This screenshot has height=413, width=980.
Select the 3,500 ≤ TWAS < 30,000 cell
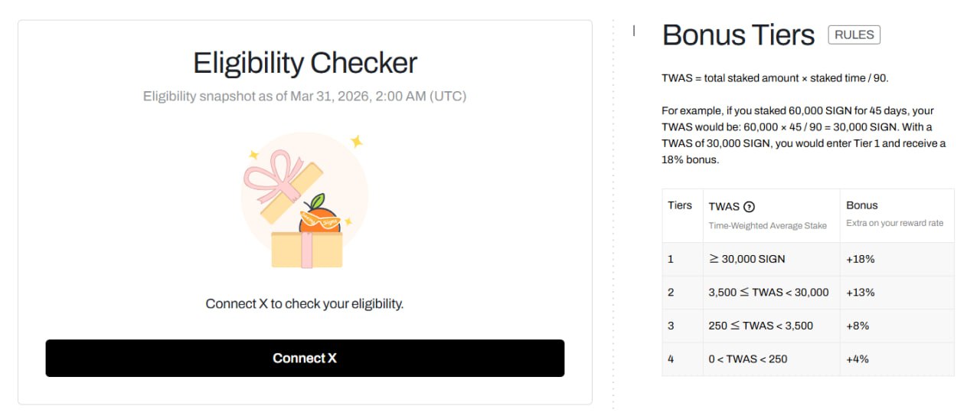click(769, 292)
